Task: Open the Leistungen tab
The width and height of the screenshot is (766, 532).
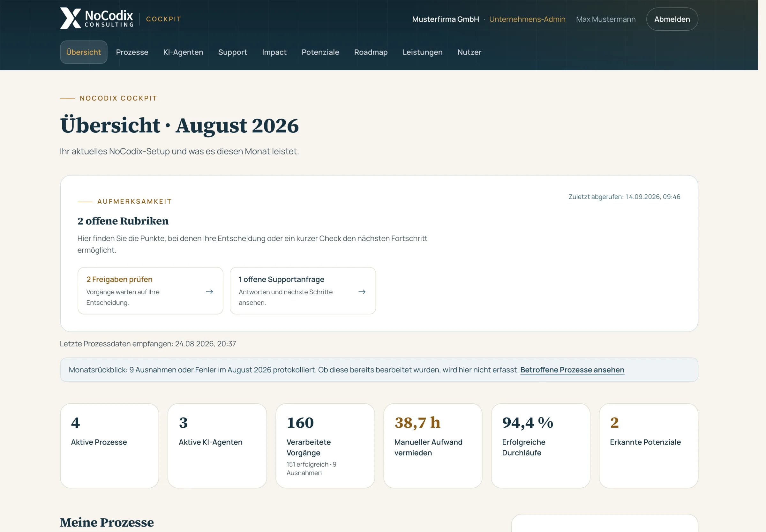Action: tap(422, 52)
